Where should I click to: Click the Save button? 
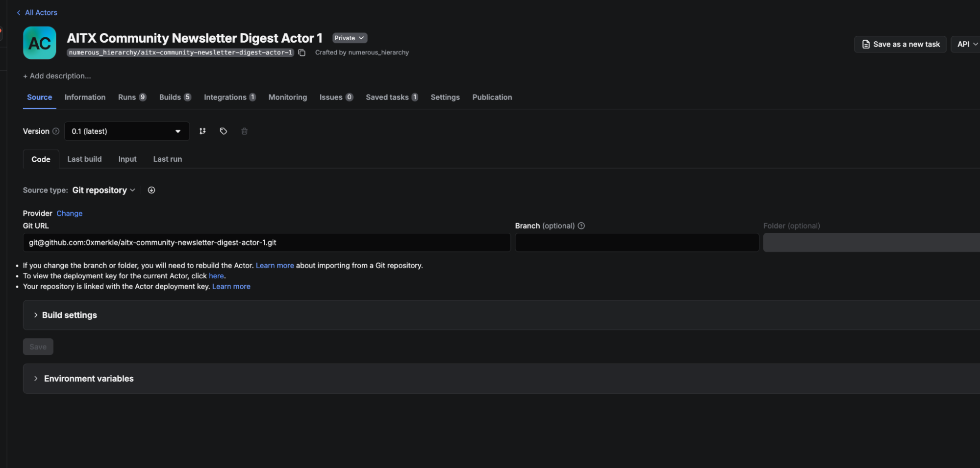pyautogui.click(x=38, y=347)
